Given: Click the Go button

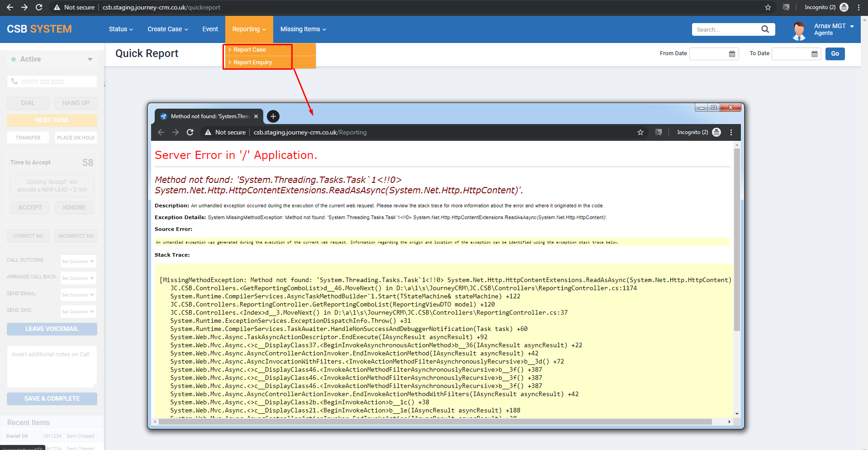Looking at the screenshot, I should 835,54.
